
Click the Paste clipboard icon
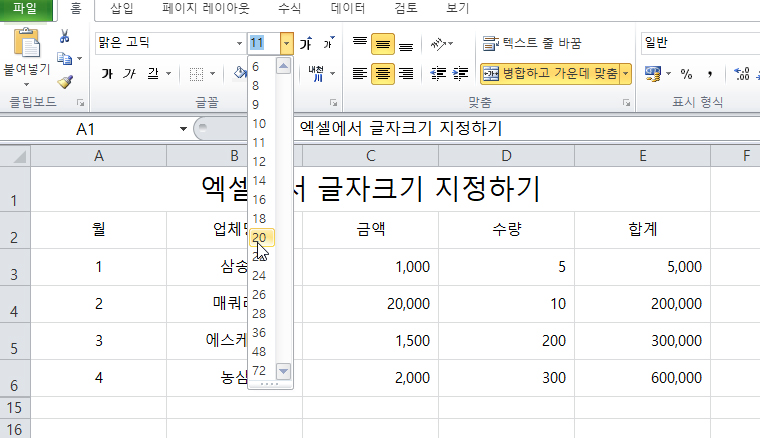tap(27, 43)
